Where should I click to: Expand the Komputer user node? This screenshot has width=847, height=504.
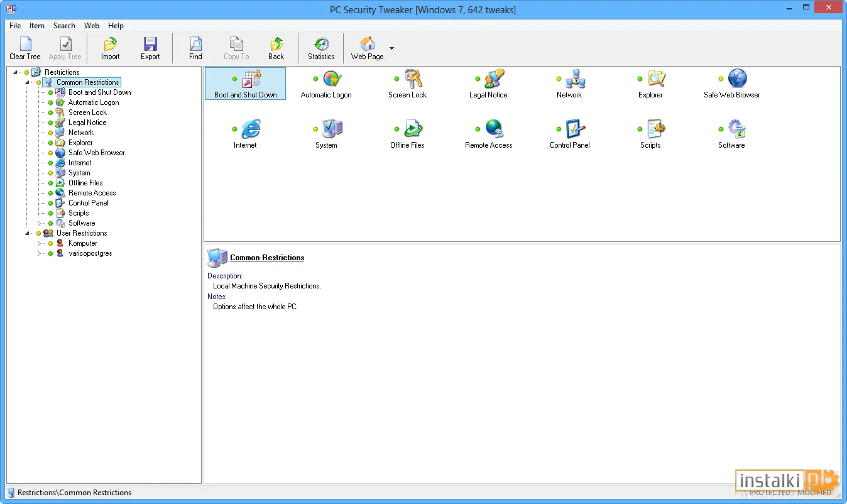point(39,243)
